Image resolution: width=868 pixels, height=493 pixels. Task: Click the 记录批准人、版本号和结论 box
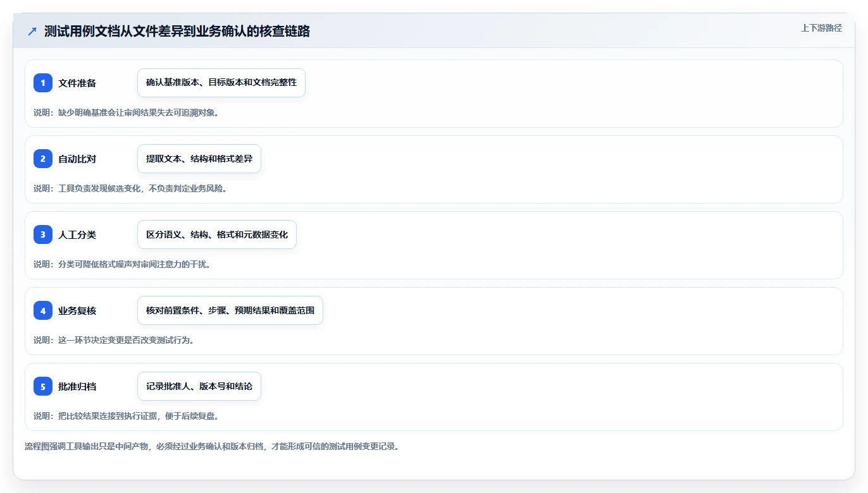click(x=199, y=386)
